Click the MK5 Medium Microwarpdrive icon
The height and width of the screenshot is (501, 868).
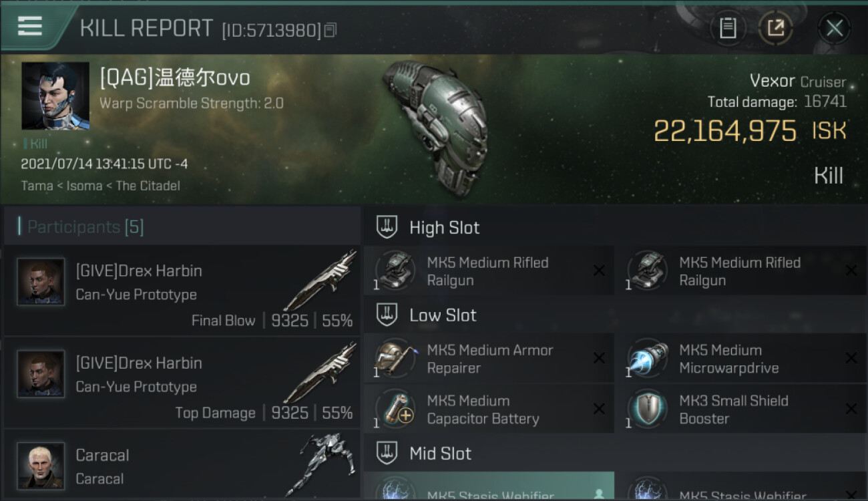(648, 359)
